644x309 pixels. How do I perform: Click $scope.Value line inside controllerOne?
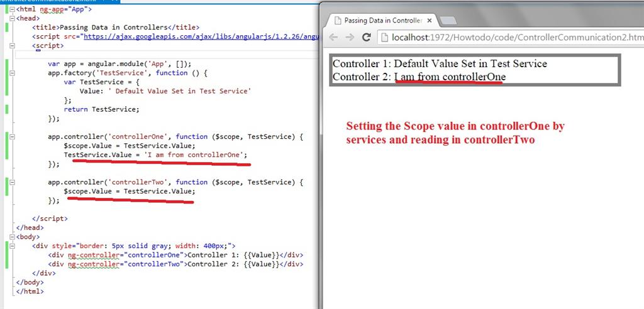(130, 146)
